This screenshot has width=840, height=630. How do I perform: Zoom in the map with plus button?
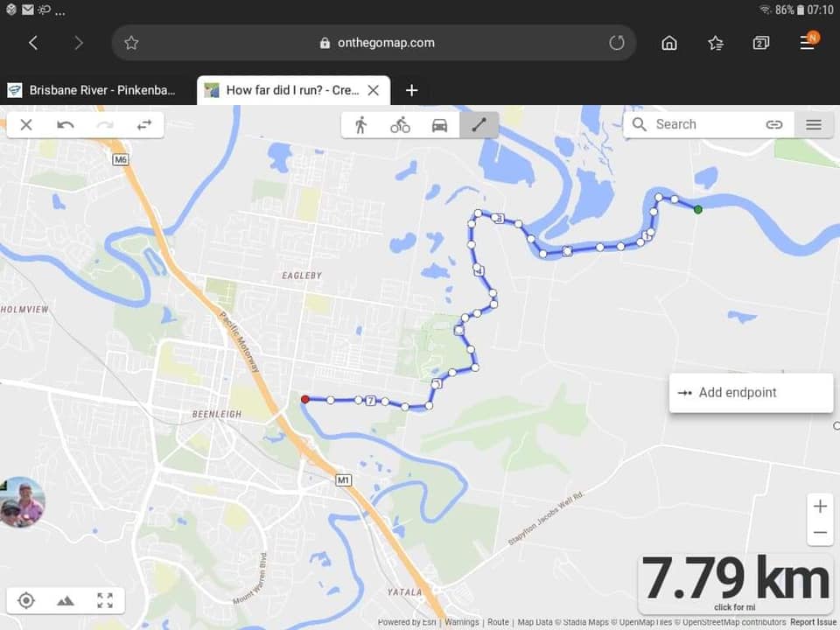pos(820,507)
